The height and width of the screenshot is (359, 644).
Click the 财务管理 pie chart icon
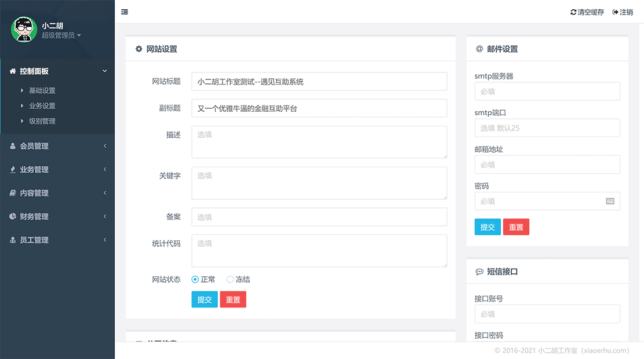coord(12,216)
